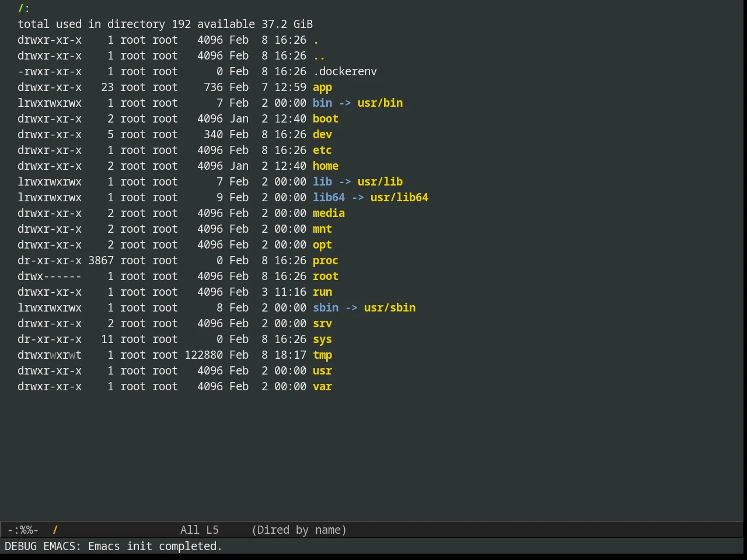Screen dimensions: 747x560
Task: Click link count 23 on app row
Action: tap(107, 87)
